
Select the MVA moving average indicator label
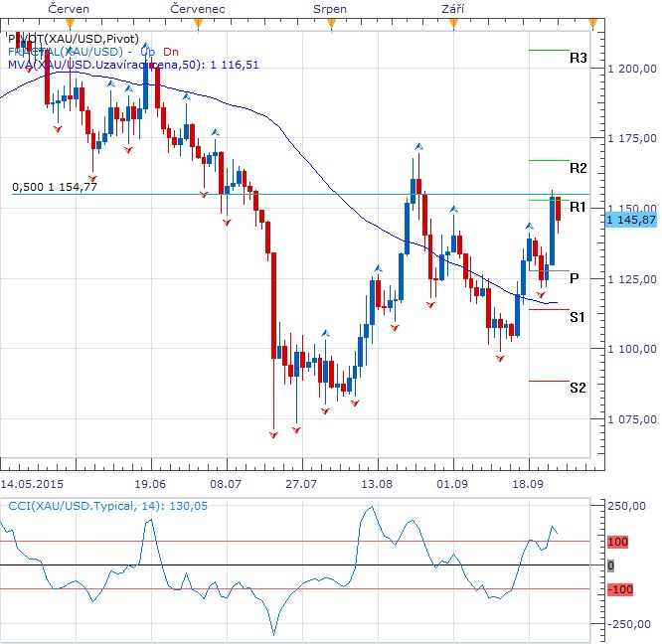click(133, 65)
